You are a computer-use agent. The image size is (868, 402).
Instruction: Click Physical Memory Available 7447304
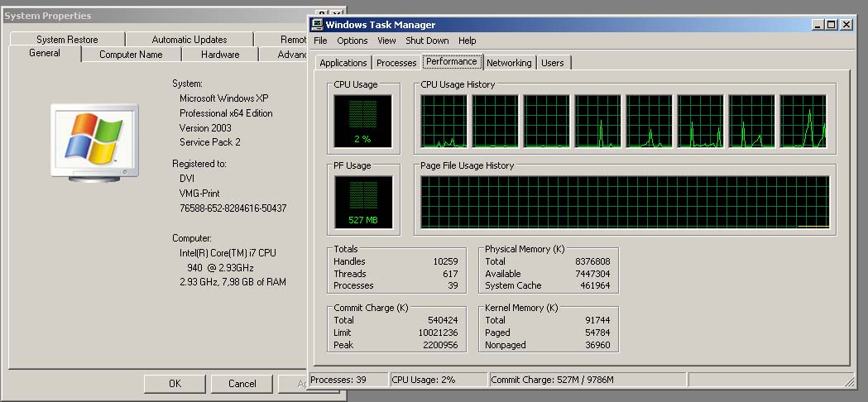(x=592, y=274)
